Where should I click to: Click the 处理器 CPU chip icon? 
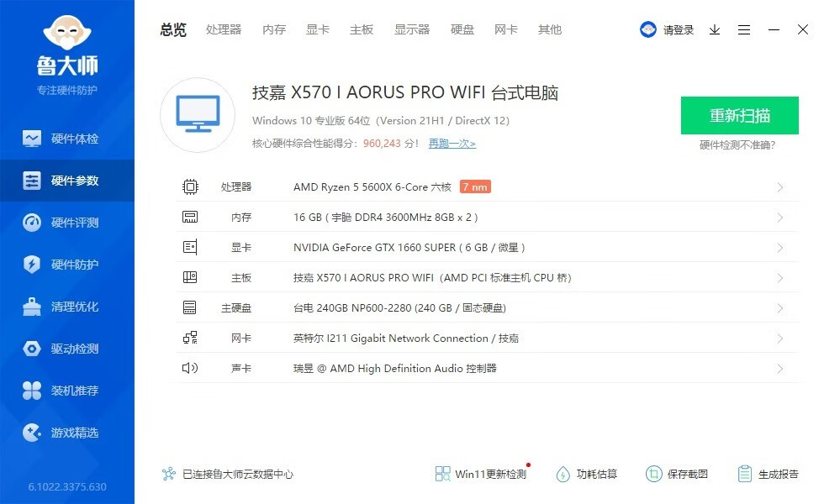point(190,186)
